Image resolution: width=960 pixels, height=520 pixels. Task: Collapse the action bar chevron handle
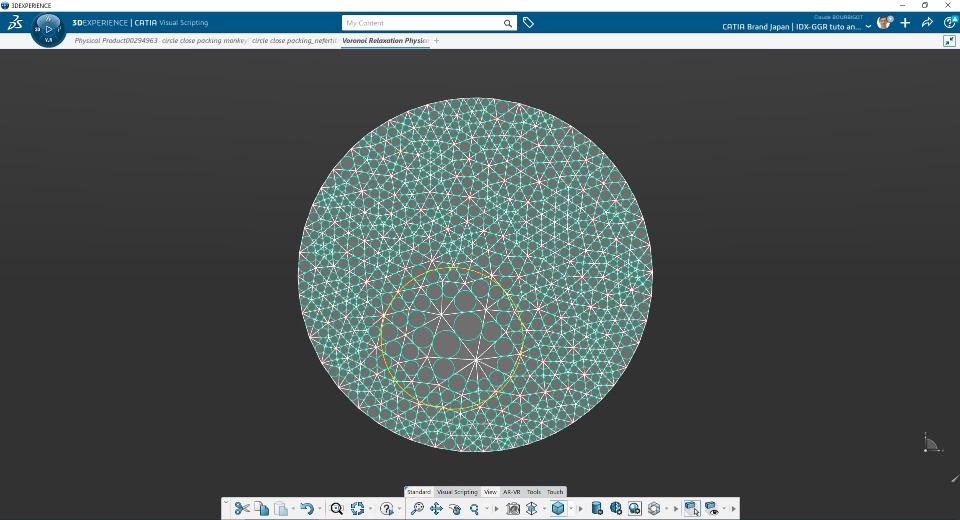click(x=226, y=503)
